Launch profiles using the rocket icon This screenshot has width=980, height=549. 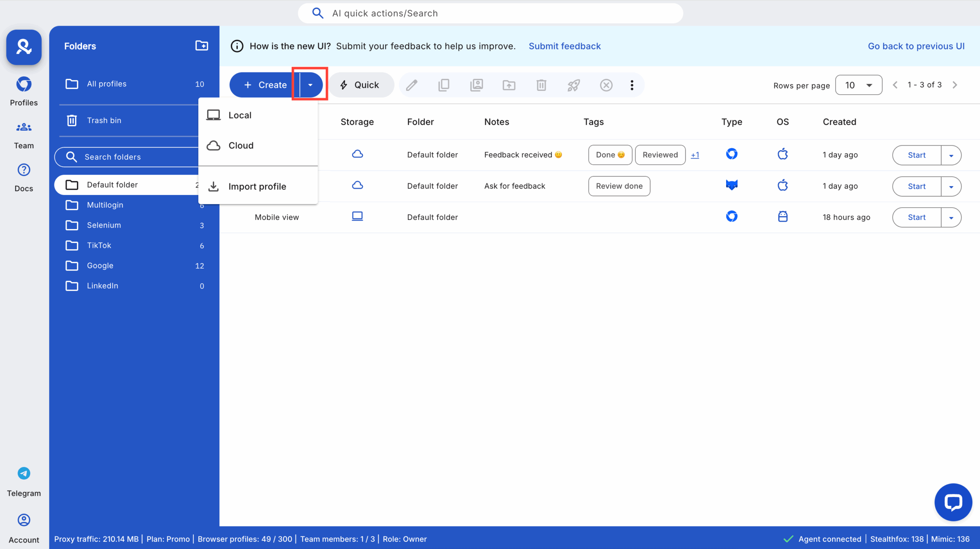[x=573, y=85]
